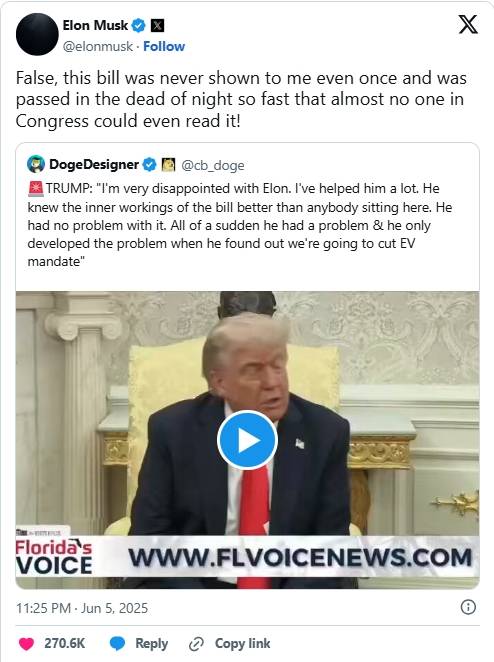This screenshot has width=494, height=662.
Task: Open the DogeDesigner profile avatar
Action: (36, 164)
